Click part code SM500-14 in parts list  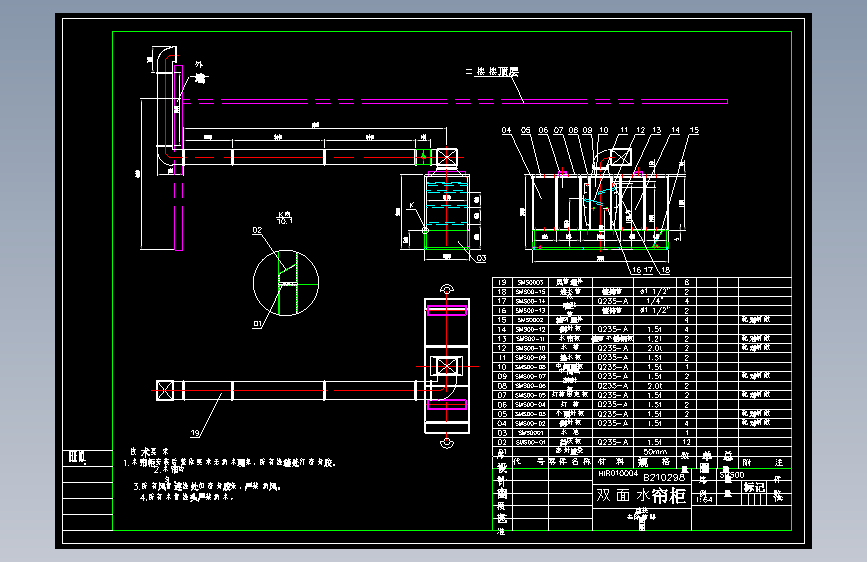pos(530,301)
